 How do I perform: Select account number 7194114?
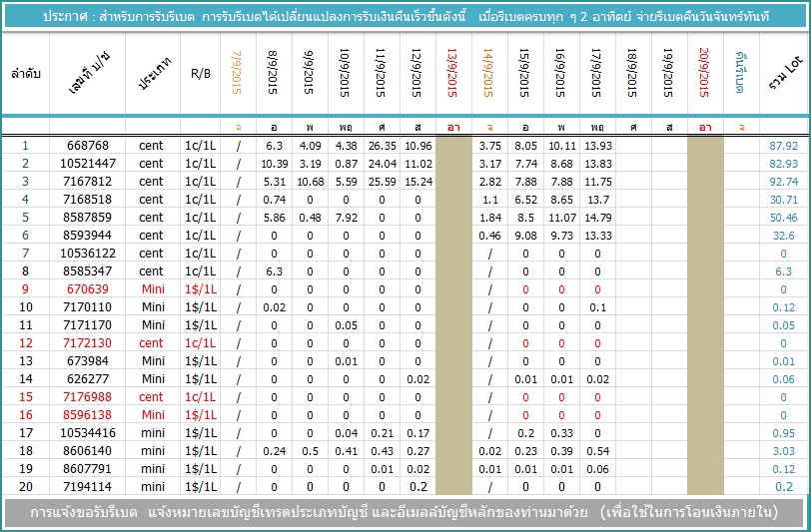point(88,487)
